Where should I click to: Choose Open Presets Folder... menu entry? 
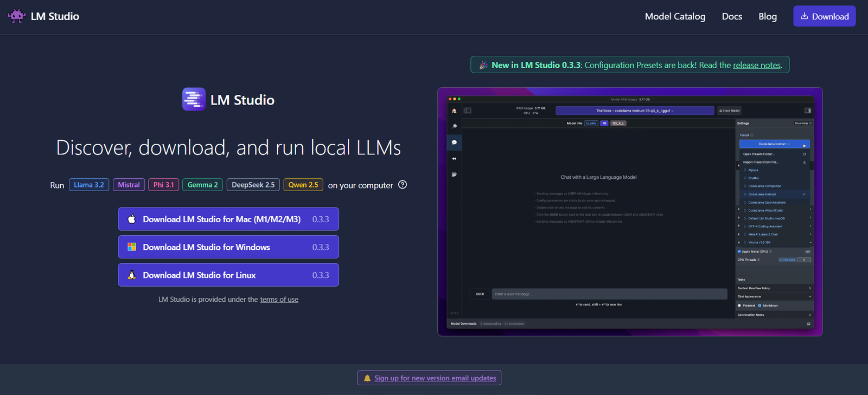(774, 154)
